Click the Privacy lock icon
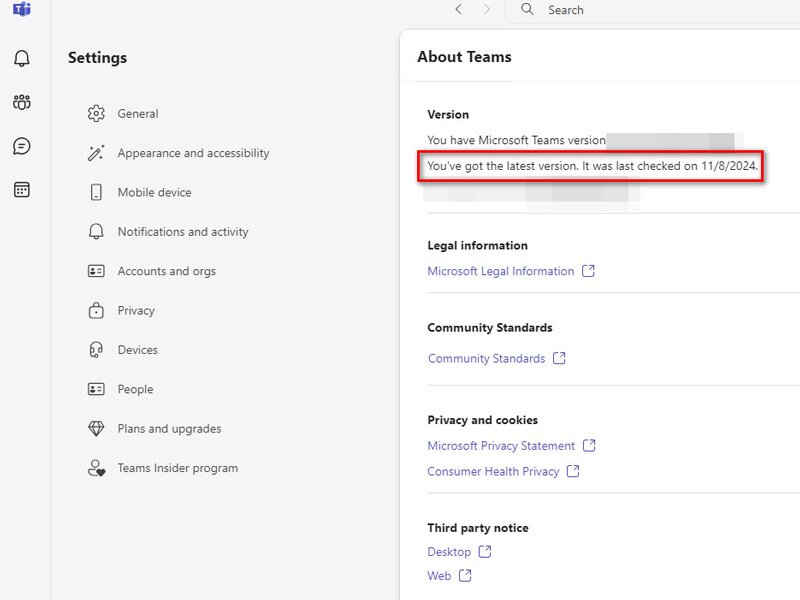800x600 pixels. coord(96,310)
